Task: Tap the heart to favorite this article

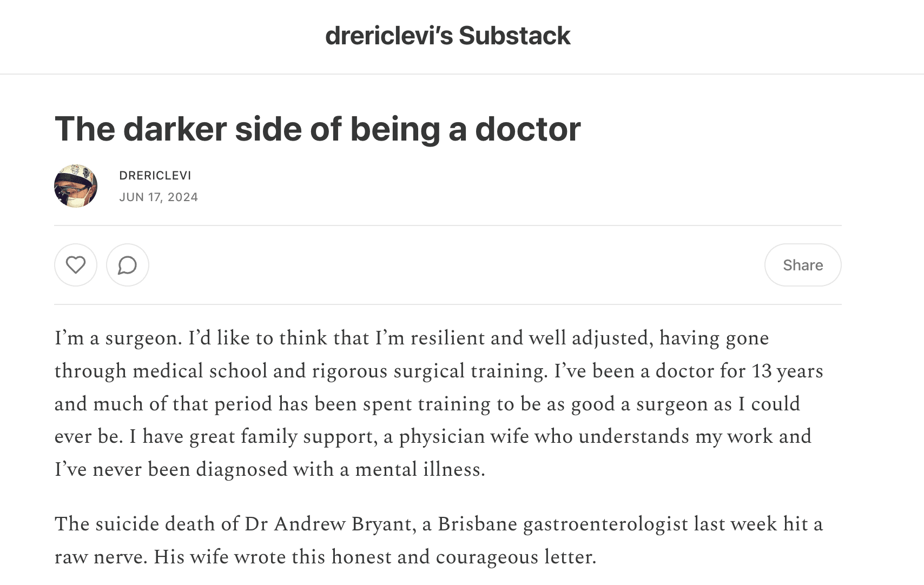Action: (75, 265)
